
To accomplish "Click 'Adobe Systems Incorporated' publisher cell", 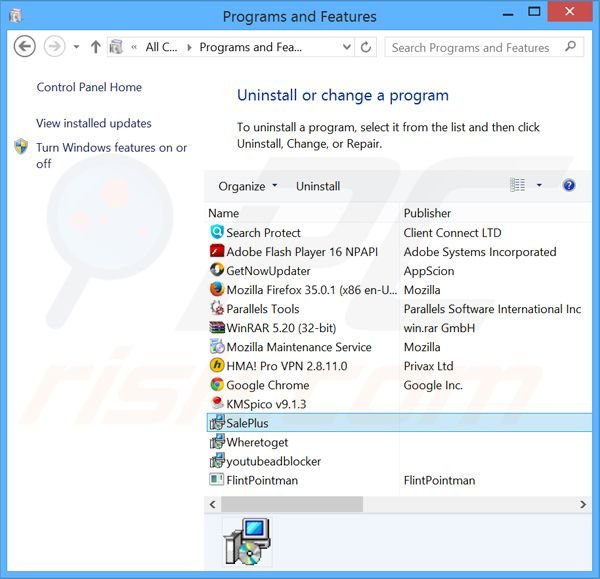I will click(480, 252).
